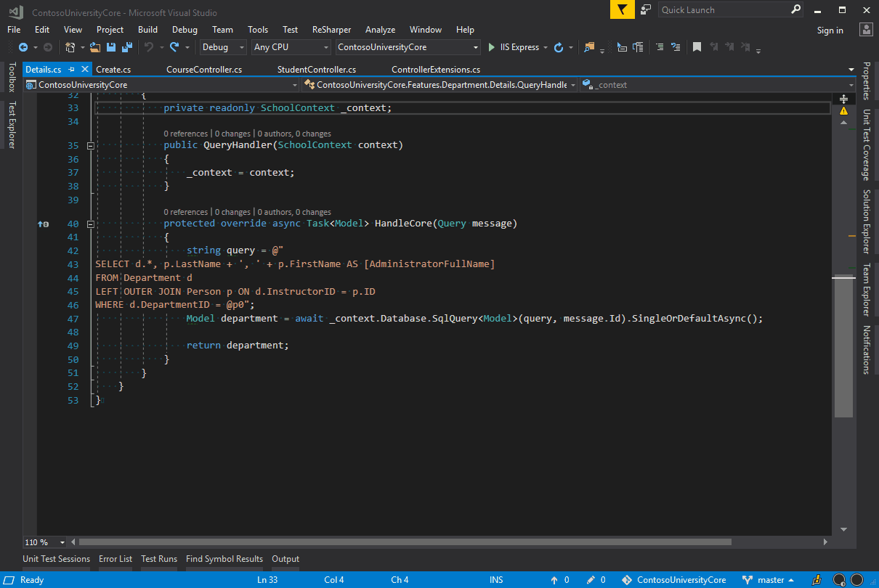The height and width of the screenshot is (588, 879).
Task: Click the comment out selected lines icon
Action: coord(660,47)
